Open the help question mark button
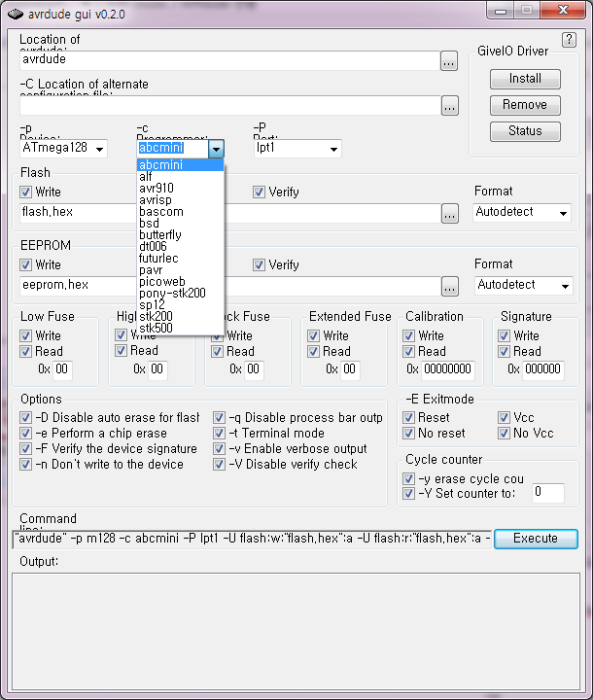The height and width of the screenshot is (700, 593). pyautogui.click(x=569, y=39)
